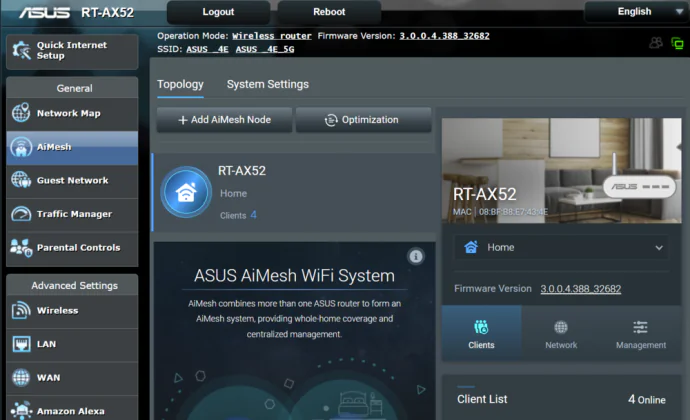Open Quick Internet Setup wizard icon

coord(21,50)
